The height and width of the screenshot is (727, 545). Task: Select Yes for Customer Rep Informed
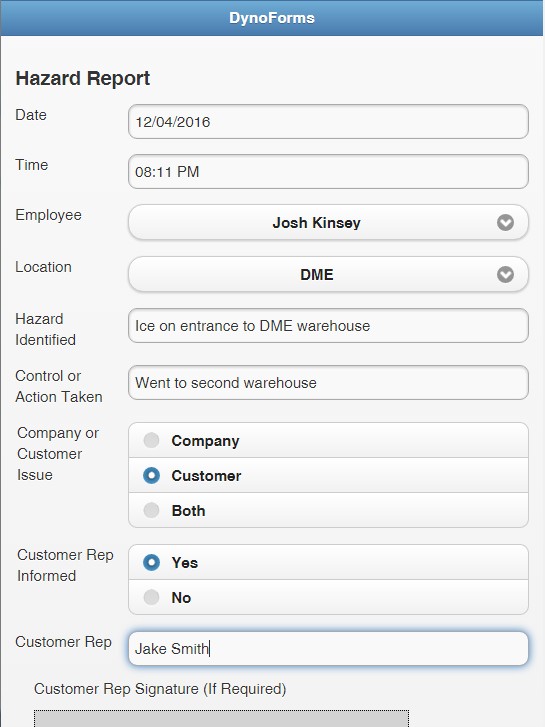click(x=328, y=562)
